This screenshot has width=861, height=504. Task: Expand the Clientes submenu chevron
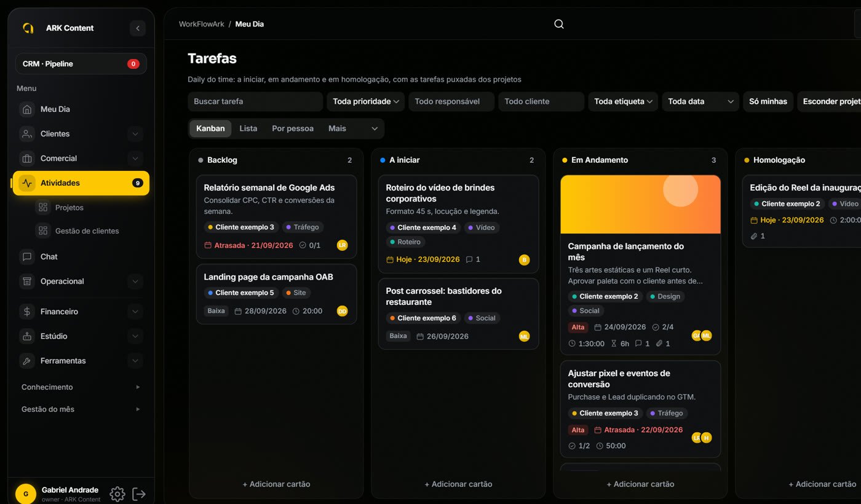pyautogui.click(x=135, y=134)
